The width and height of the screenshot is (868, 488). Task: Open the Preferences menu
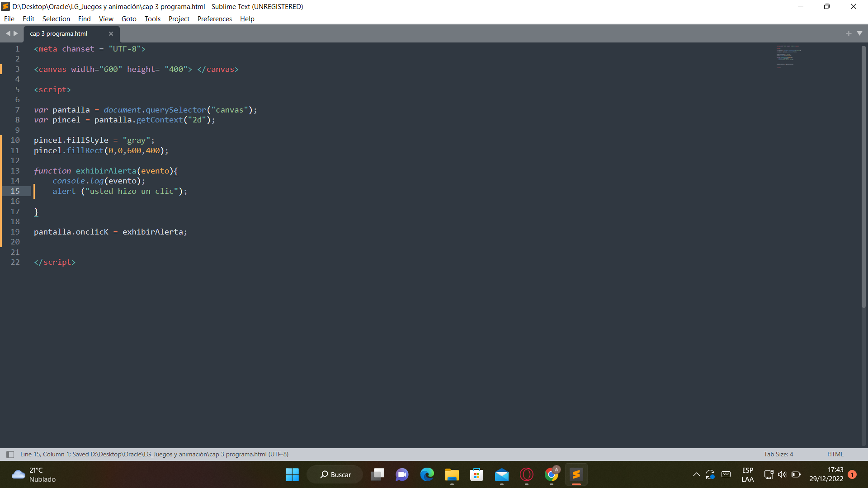click(x=214, y=19)
